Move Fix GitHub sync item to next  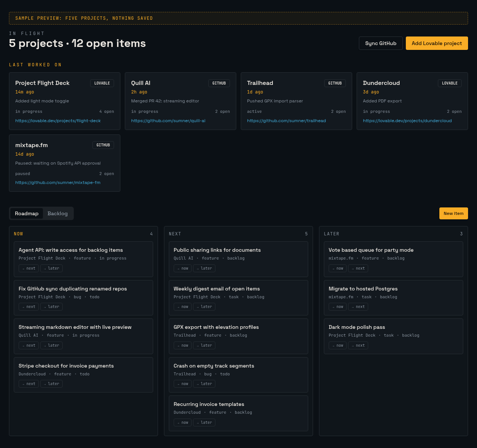tap(29, 306)
